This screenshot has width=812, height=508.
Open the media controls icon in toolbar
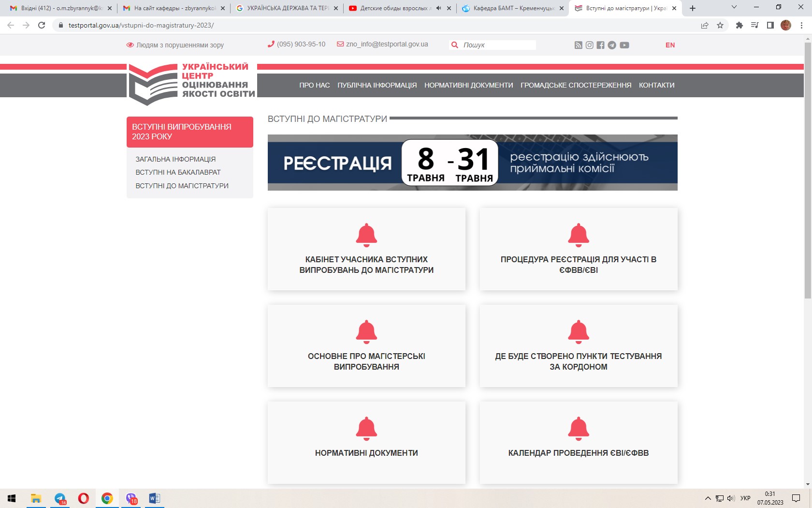(x=754, y=25)
